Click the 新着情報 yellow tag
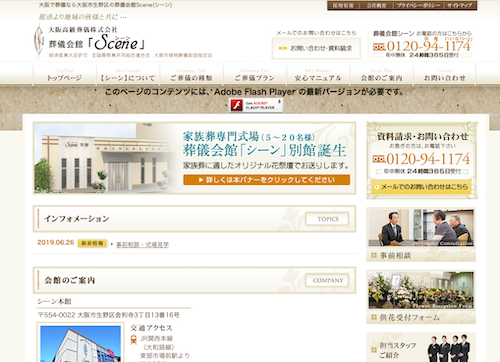This screenshot has height=362, width=500. (x=92, y=243)
